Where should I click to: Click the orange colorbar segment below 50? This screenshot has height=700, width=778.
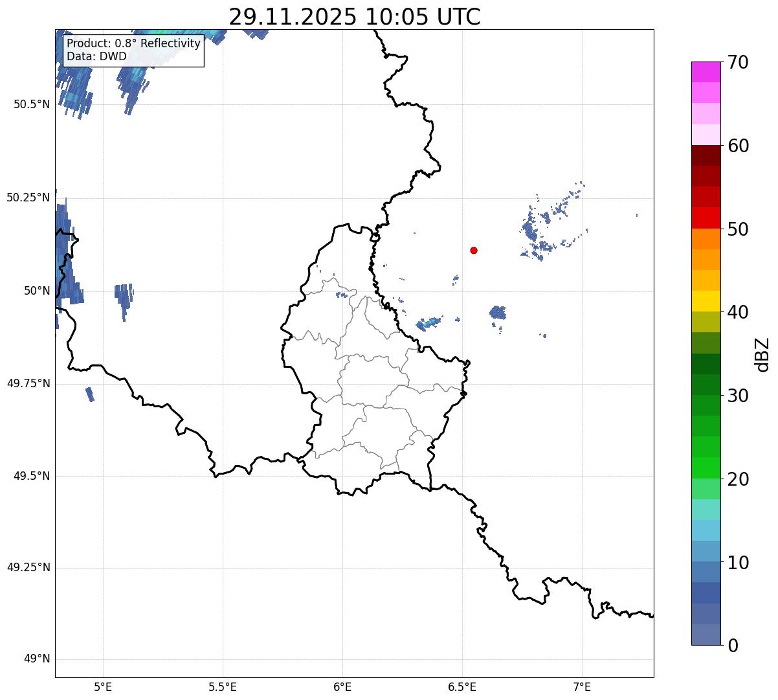click(x=706, y=239)
